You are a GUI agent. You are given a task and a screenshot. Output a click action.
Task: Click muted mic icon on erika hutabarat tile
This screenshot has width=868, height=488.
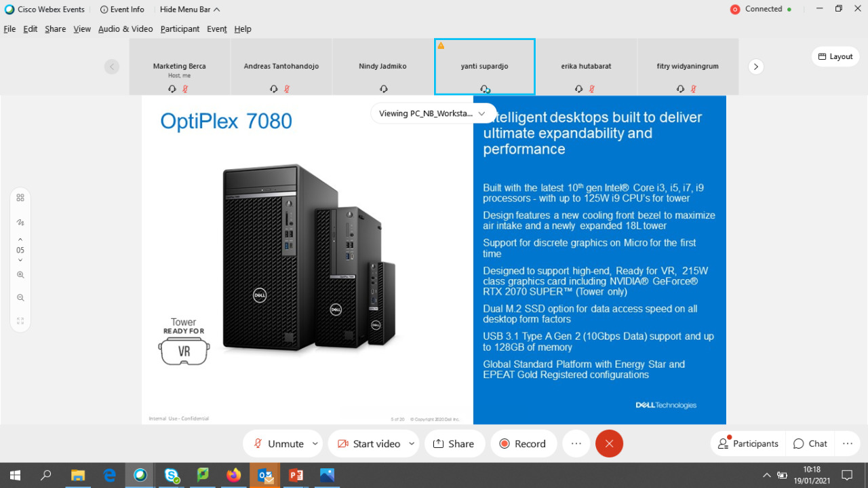tap(592, 89)
